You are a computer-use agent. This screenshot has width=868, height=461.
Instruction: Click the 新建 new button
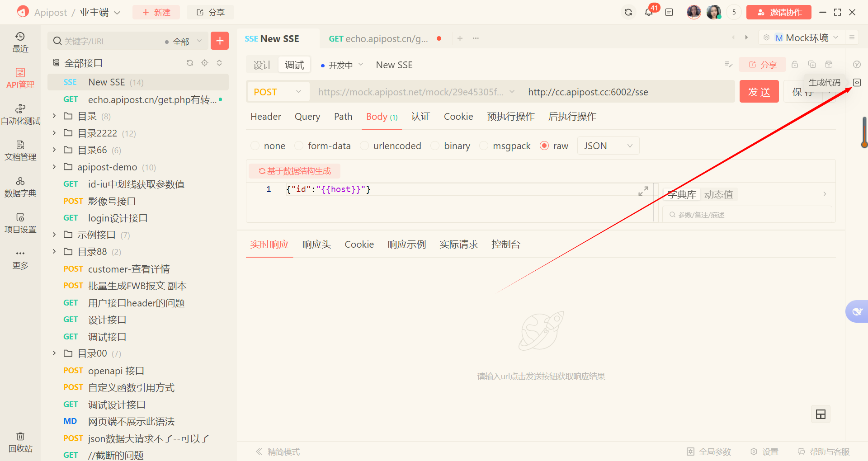[x=156, y=12]
